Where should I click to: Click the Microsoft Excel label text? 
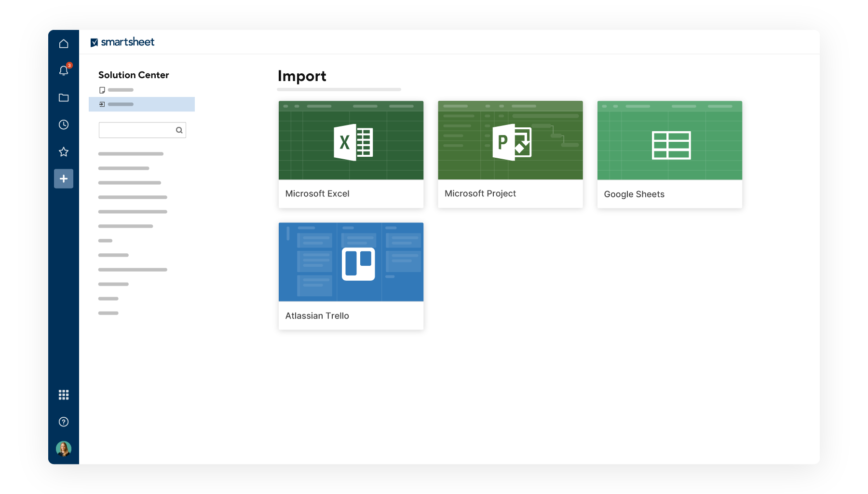[317, 193]
